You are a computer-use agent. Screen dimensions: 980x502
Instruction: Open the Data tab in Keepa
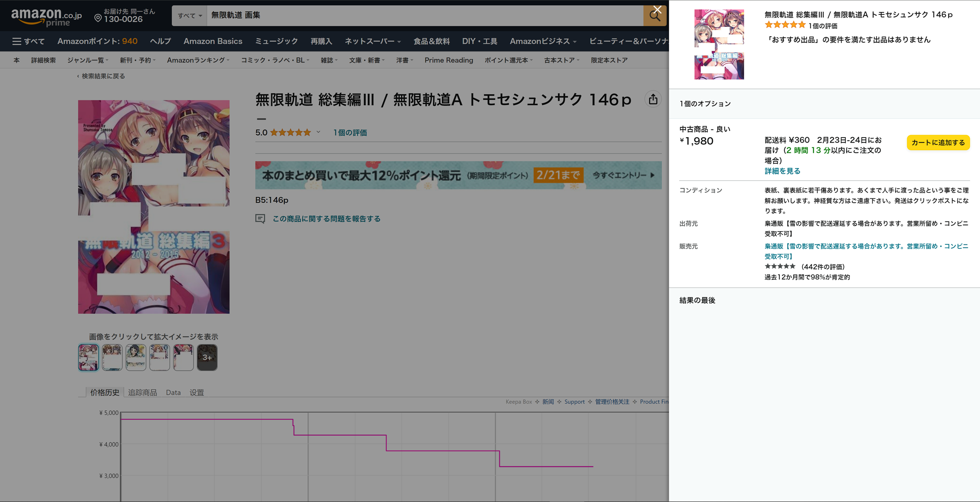173,393
